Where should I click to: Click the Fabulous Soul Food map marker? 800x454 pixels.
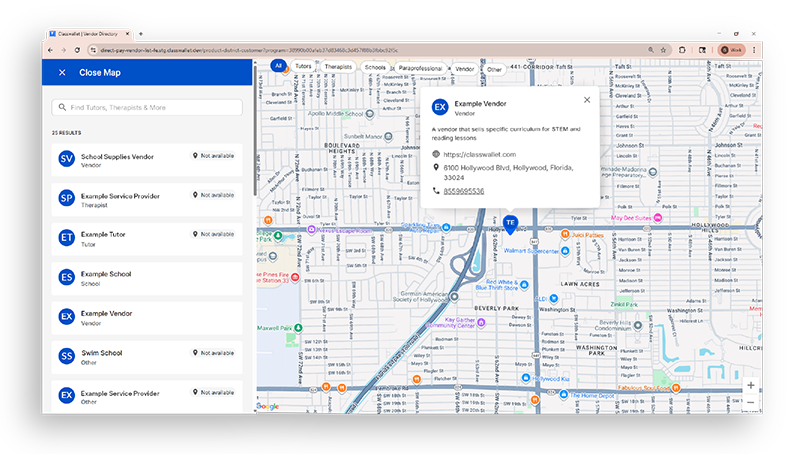(676, 388)
